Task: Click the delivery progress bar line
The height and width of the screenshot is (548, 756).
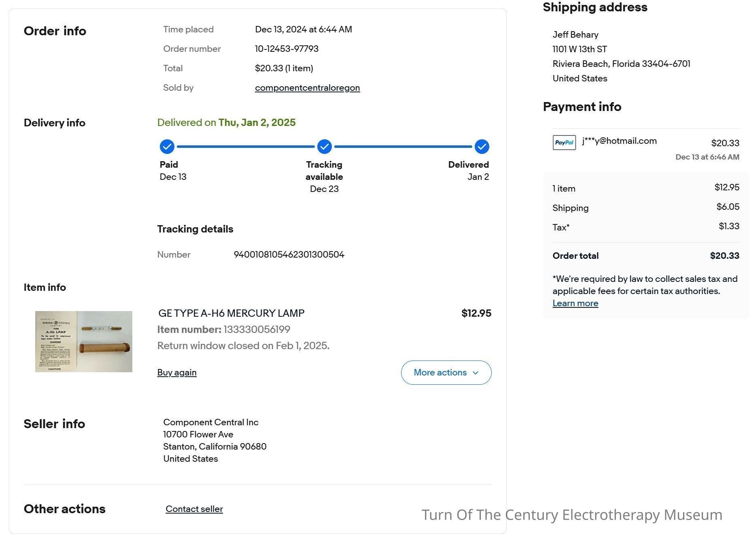Action: [324, 147]
